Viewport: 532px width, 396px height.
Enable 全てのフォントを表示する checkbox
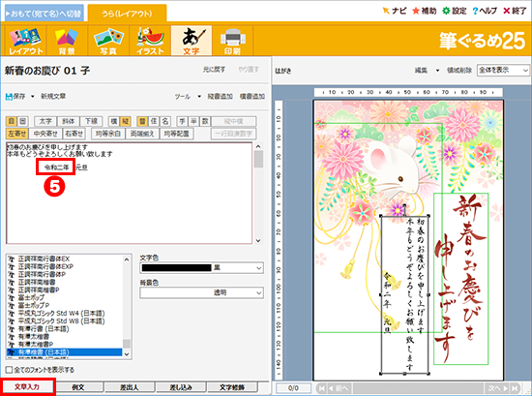(x=10, y=370)
